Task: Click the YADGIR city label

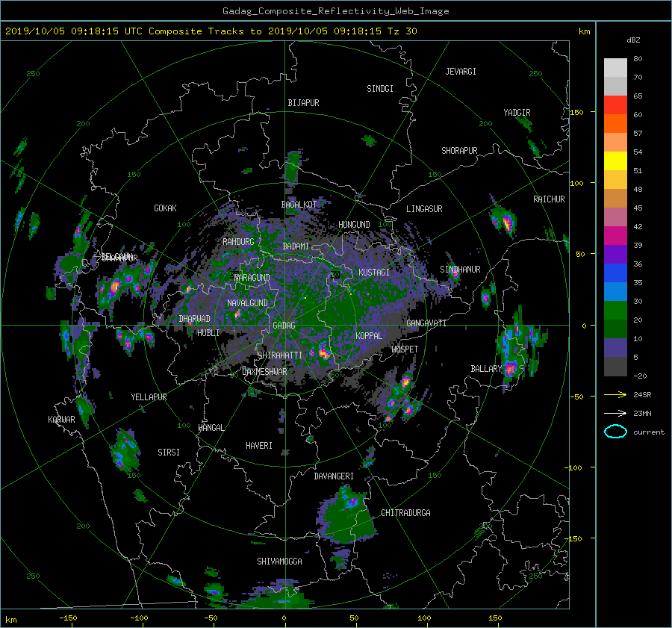Action: pyautogui.click(x=517, y=112)
